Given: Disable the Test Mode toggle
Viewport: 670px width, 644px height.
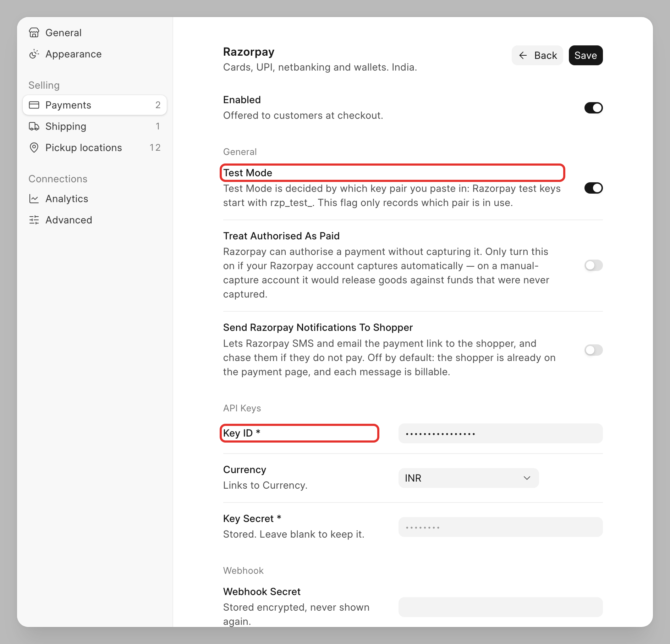Looking at the screenshot, I should tap(593, 188).
